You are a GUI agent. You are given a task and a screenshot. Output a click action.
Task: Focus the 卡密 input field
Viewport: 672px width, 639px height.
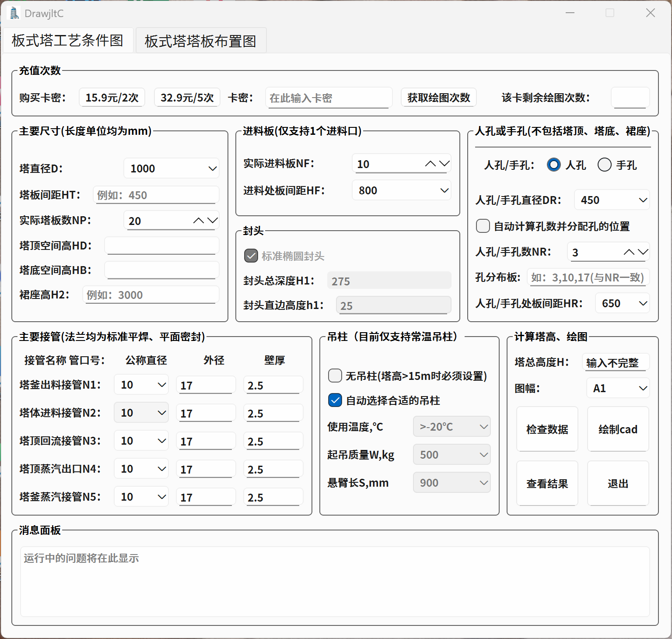point(329,98)
